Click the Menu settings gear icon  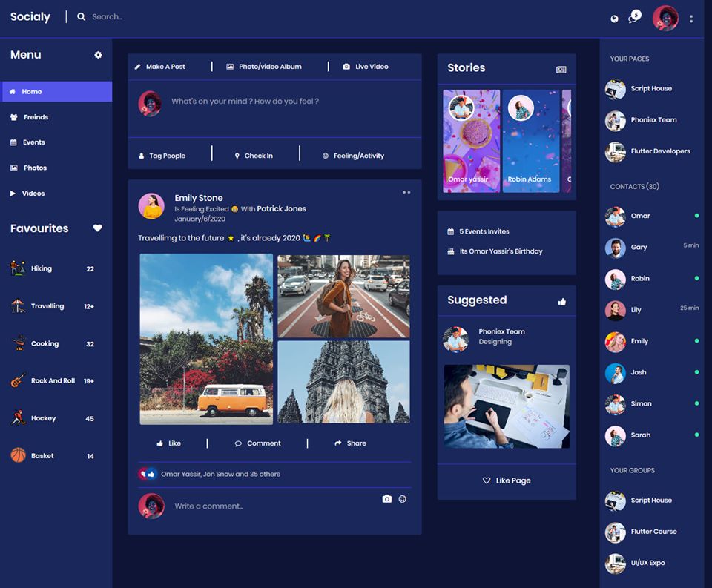pyautogui.click(x=98, y=55)
